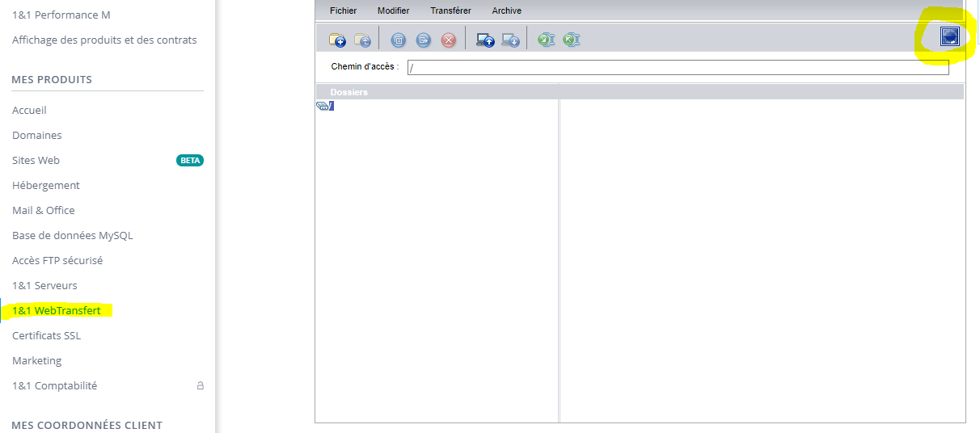Open the Fichier menu
This screenshot has width=980, height=433.
click(343, 11)
